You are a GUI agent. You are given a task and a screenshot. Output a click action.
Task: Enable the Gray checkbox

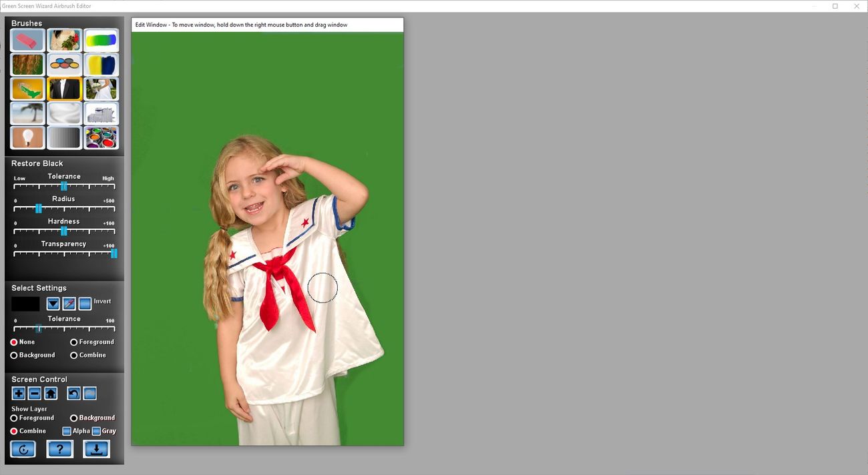pos(96,432)
